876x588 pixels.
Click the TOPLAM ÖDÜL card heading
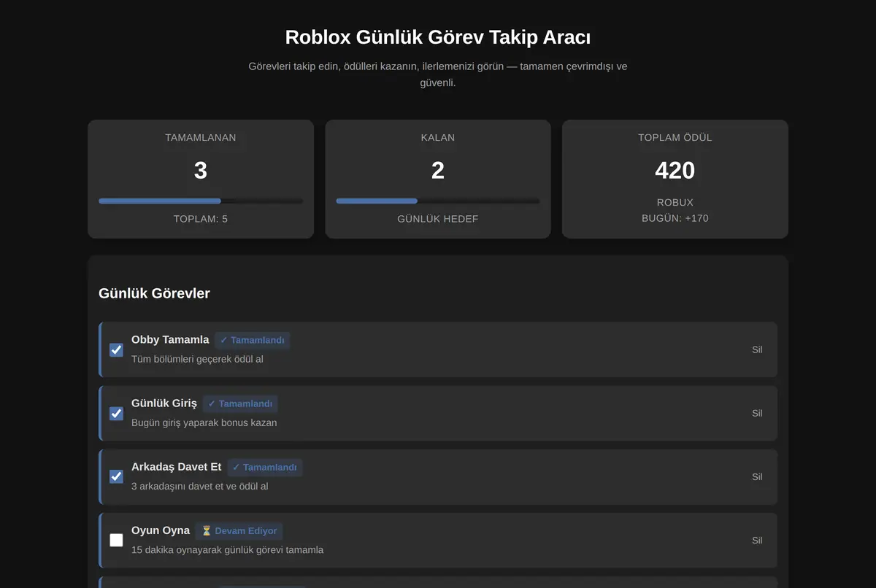point(675,137)
